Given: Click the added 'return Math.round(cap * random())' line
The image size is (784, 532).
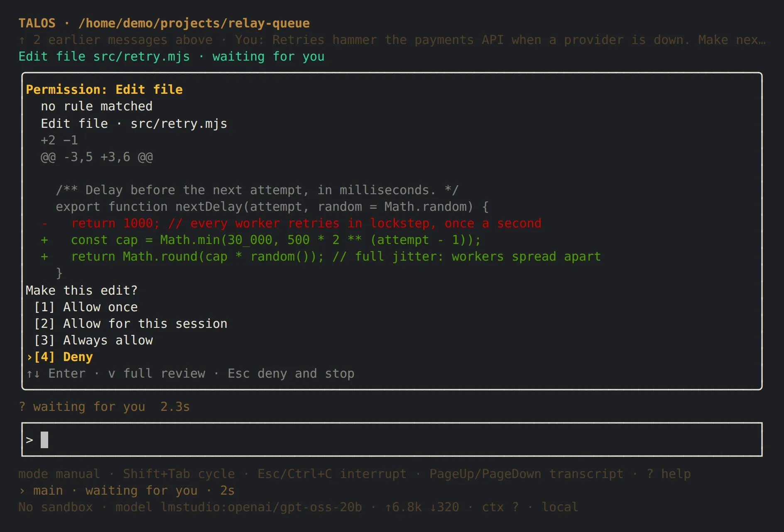Looking at the screenshot, I should 321,256.
